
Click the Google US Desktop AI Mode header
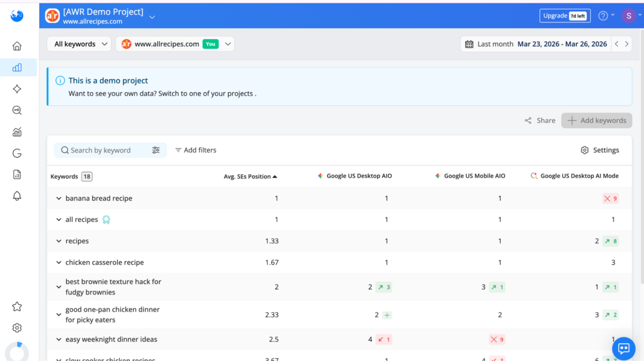pos(575,176)
